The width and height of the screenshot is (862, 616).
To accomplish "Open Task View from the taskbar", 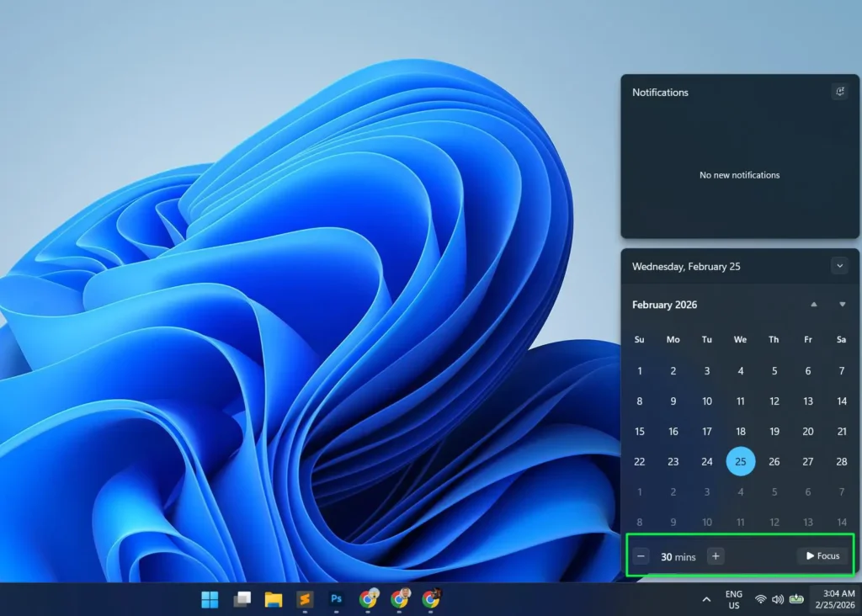I will click(x=242, y=599).
